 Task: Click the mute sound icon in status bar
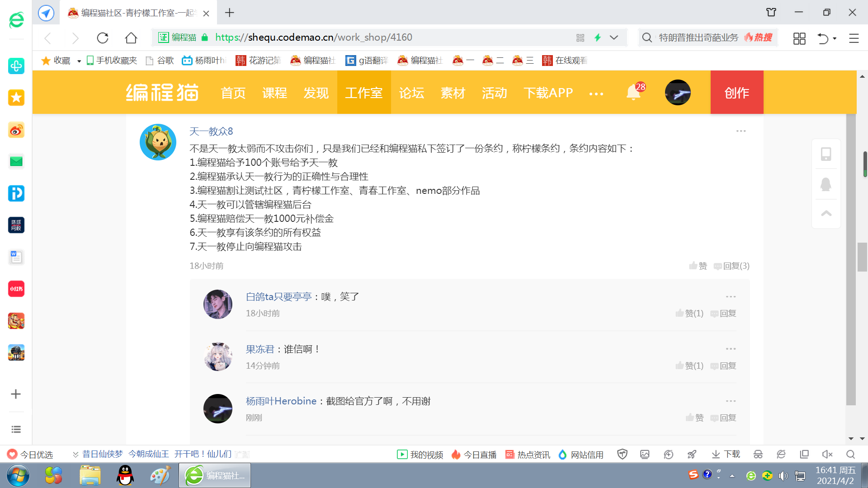click(x=827, y=454)
